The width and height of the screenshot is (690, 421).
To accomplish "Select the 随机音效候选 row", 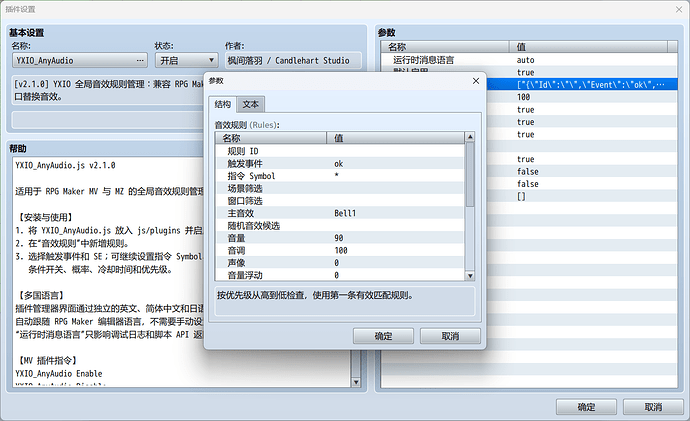I will tap(340, 225).
